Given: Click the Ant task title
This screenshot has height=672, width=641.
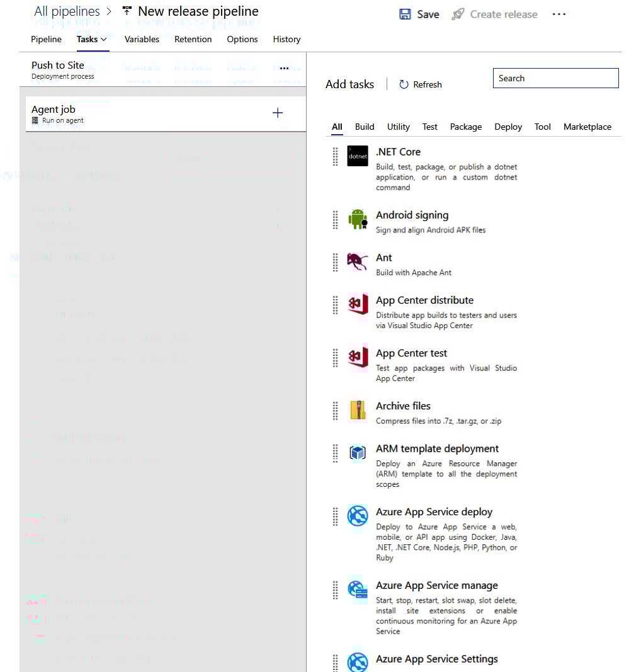Looking at the screenshot, I should coord(384,258).
